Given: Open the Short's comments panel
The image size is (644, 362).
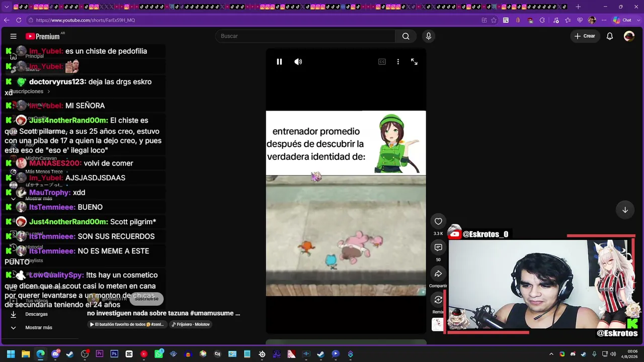Looking at the screenshot, I should [x=438, y=247].
